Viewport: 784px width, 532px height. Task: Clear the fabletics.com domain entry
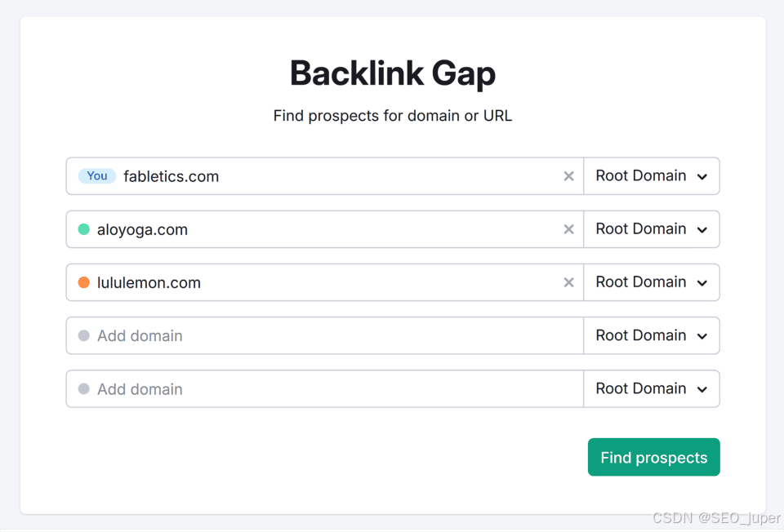[x=568, y=176]
